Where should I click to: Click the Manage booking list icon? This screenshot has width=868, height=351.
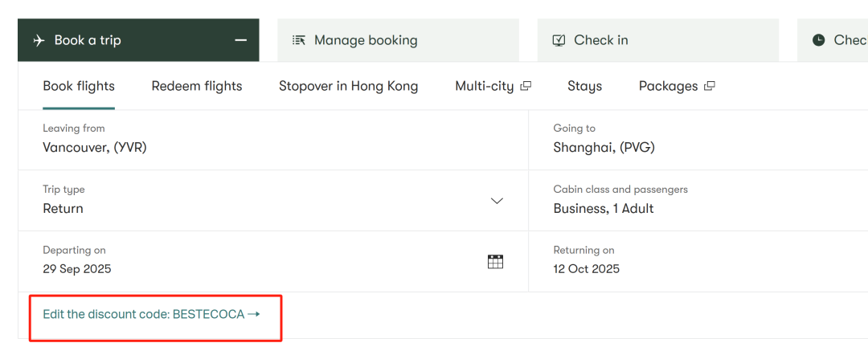coord(299,40)
